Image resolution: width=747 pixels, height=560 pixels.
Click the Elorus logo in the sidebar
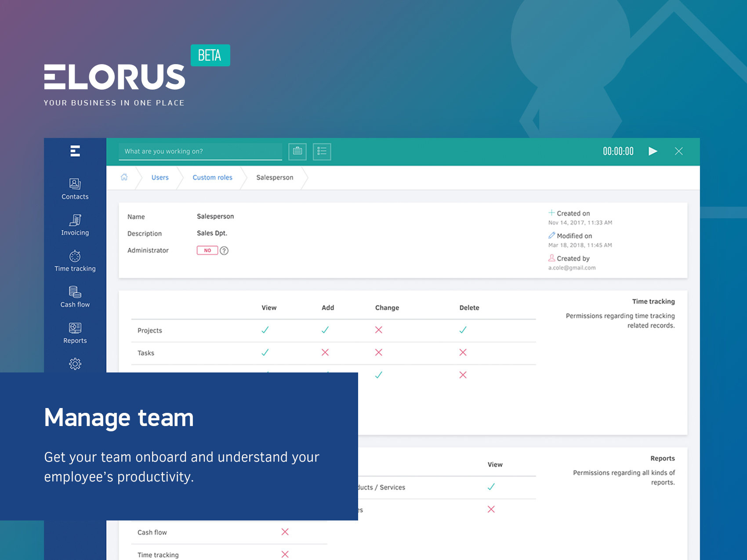(x=75, y=151)
